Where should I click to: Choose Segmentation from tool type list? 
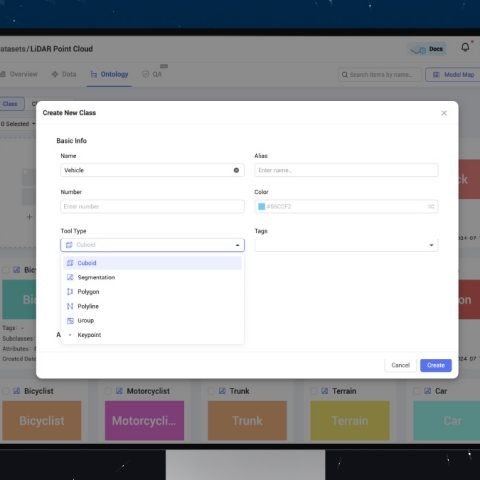[153, 277]
